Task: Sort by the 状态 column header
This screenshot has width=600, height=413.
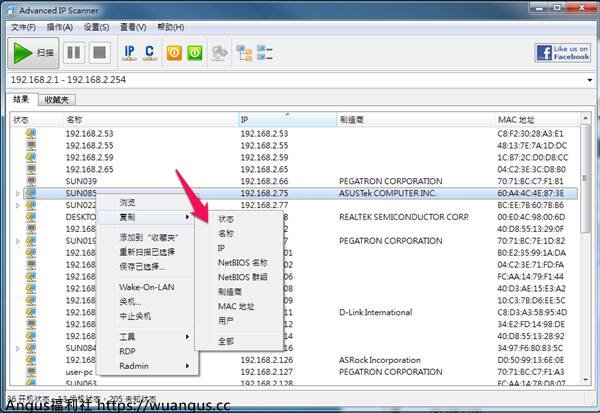Action: click(36, 120)
